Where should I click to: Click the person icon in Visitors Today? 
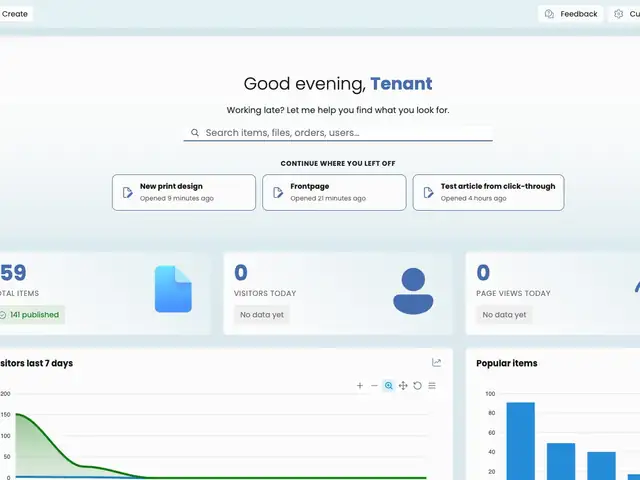click(x=413, y=291)
